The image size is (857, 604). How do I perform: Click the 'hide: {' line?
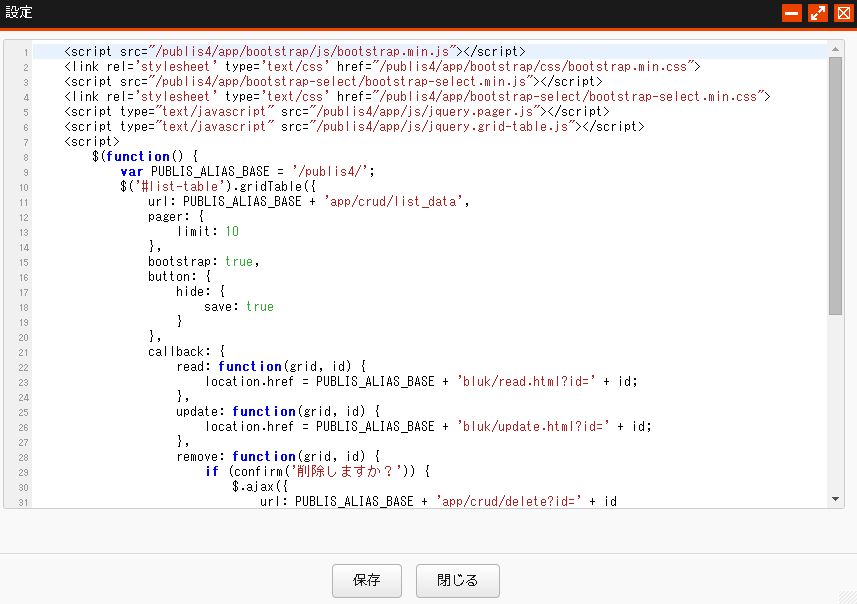pos(201,292)
